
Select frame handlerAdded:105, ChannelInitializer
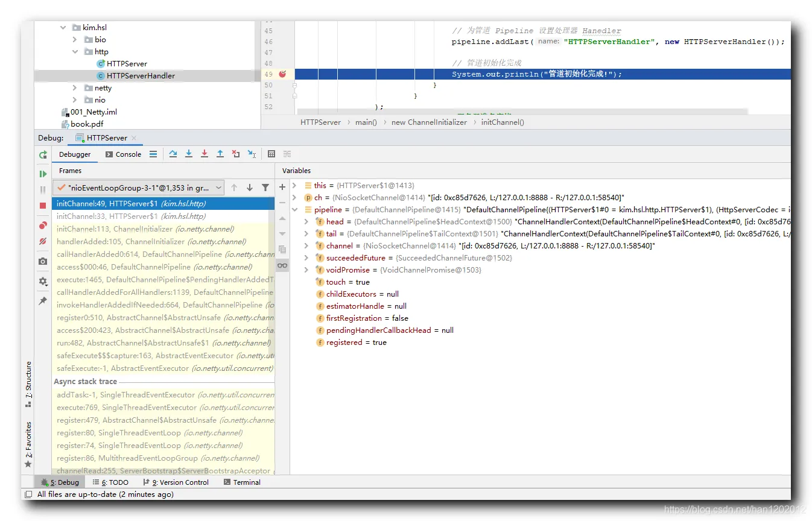163,242
